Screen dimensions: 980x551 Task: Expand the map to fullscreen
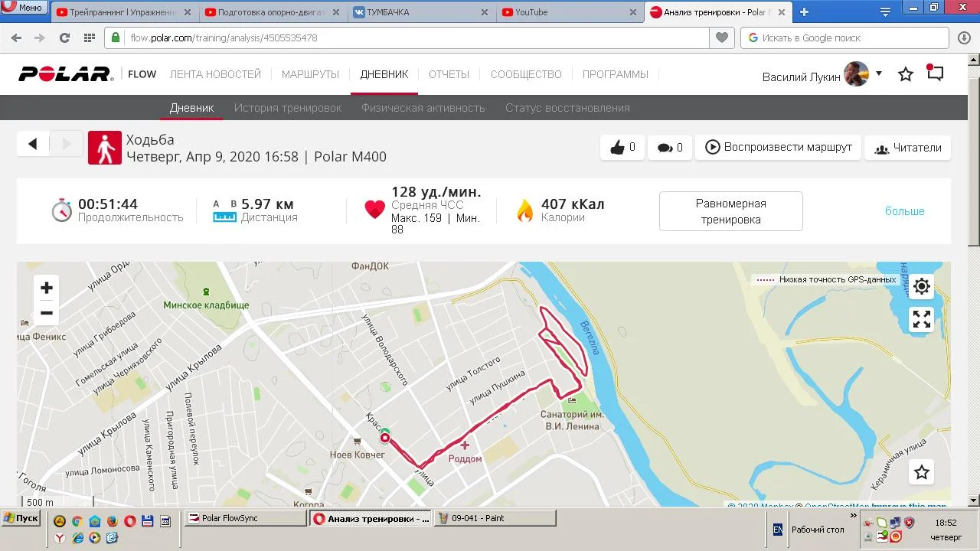pyautogui.click(x=922, y=319)
